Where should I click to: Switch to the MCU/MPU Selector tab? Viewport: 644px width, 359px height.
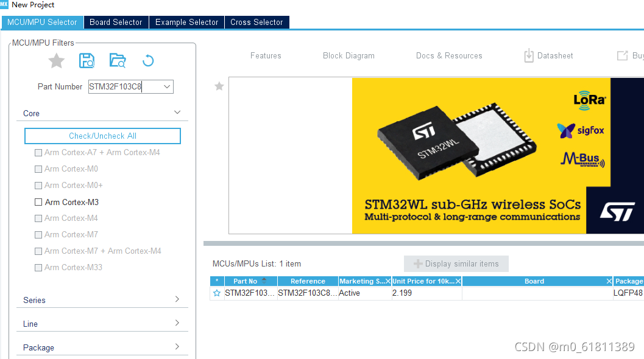pyautogui.click(x=42, y=22)
